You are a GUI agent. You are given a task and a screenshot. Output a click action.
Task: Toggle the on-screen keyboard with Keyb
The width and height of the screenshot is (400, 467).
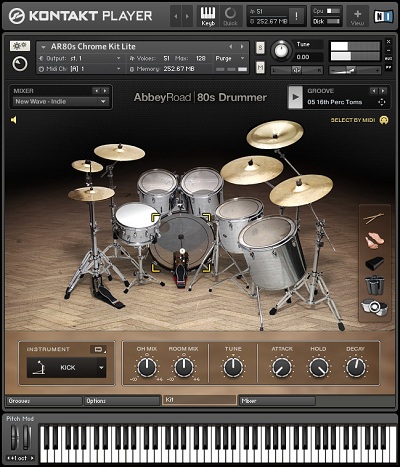click(208, 16)
